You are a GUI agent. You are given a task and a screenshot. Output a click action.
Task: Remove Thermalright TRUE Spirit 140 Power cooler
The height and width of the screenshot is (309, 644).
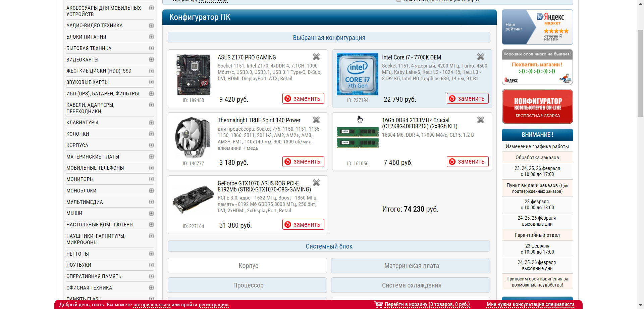tap(316, 120)
